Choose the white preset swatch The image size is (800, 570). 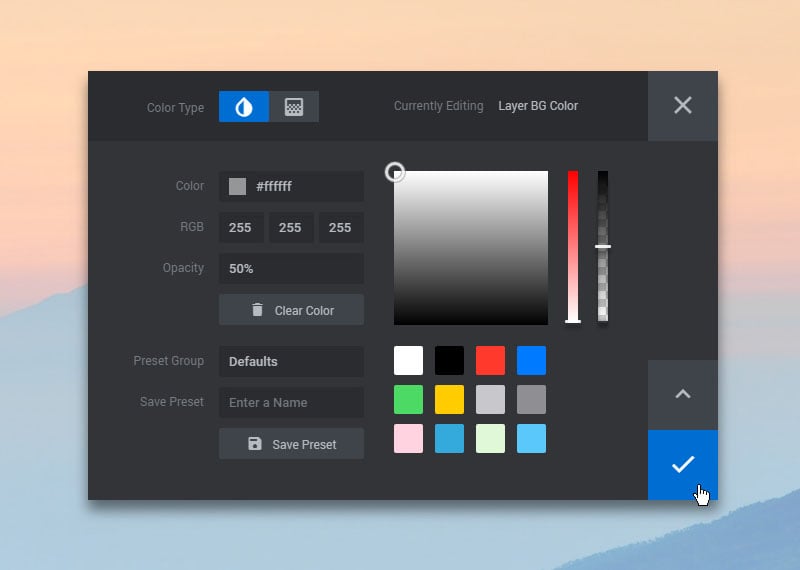(x=408, y=360)
